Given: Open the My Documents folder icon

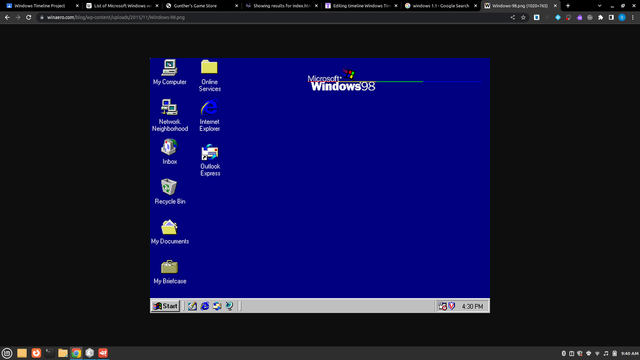Looking at the screenshot, I should pos(170,232).
